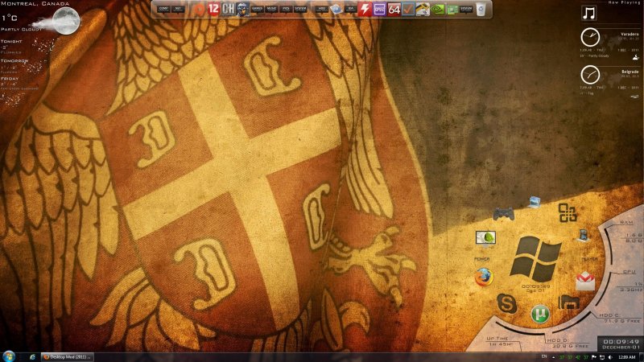Click the 12:09 AM taskbar clock
This screenshot has width=644, height=362.
click(x=627, y=357)
